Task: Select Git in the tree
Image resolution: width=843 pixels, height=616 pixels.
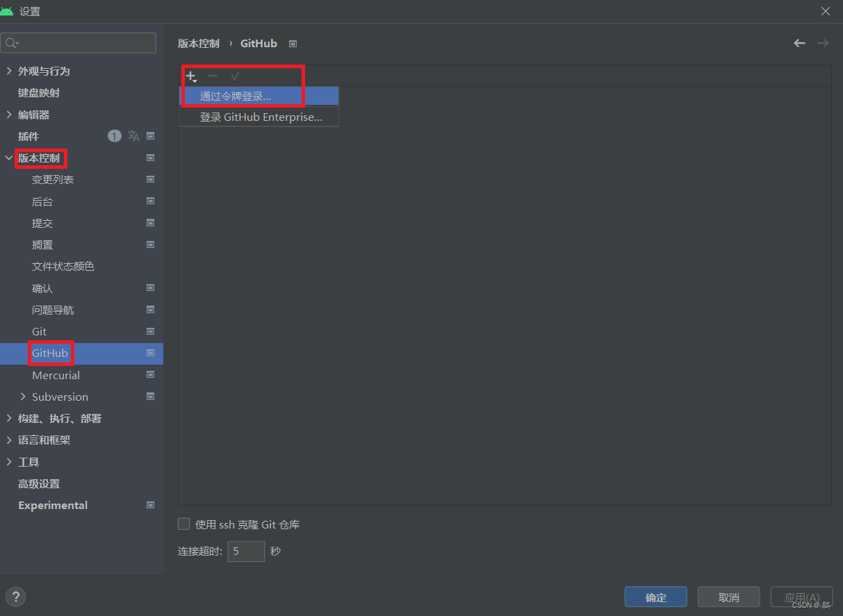Action: click(40, 331)
